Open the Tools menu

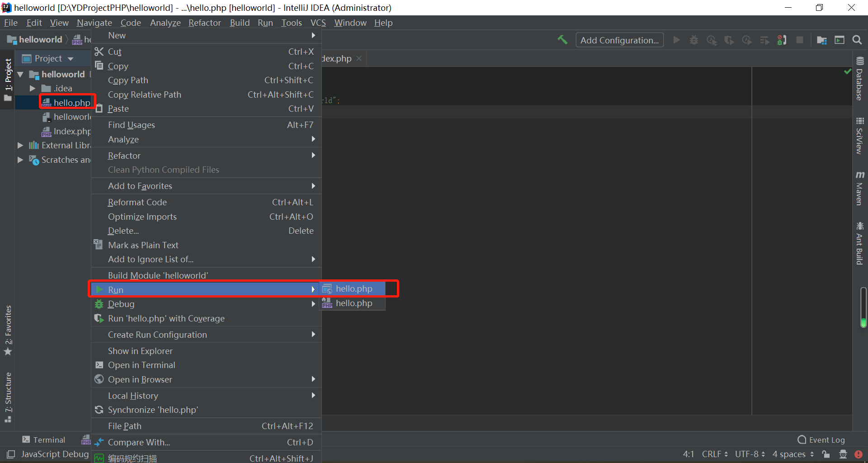[292, 23]
